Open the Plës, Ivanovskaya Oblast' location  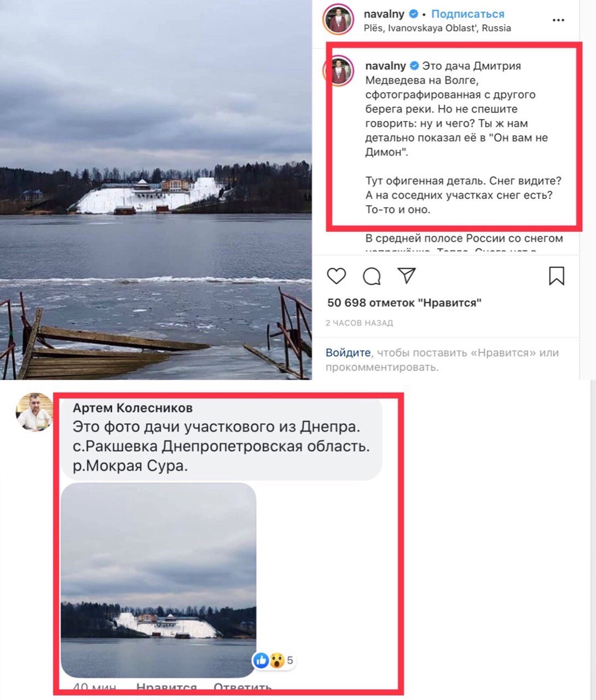[437, 28]
